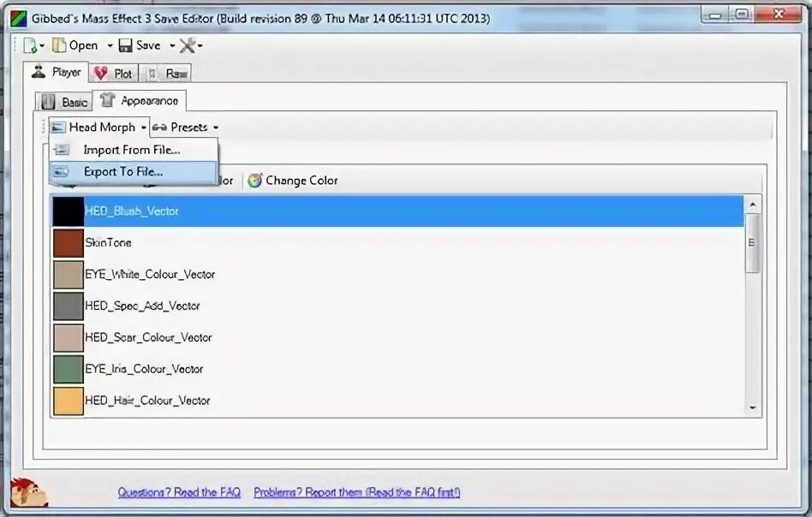Open the tools icon dropdown arrow

[200, 46]
